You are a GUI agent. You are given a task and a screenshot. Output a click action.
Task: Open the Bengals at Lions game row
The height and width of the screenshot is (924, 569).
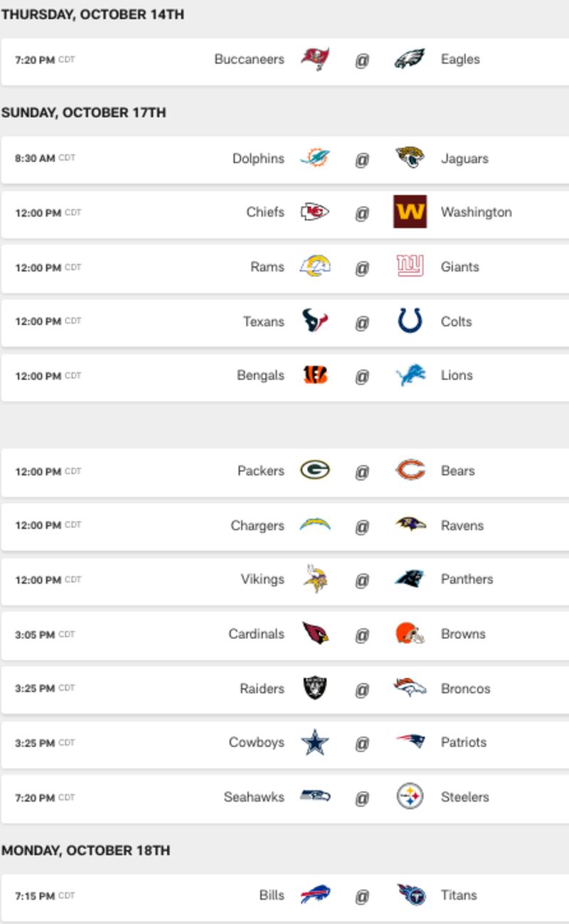tap(284, 376)
